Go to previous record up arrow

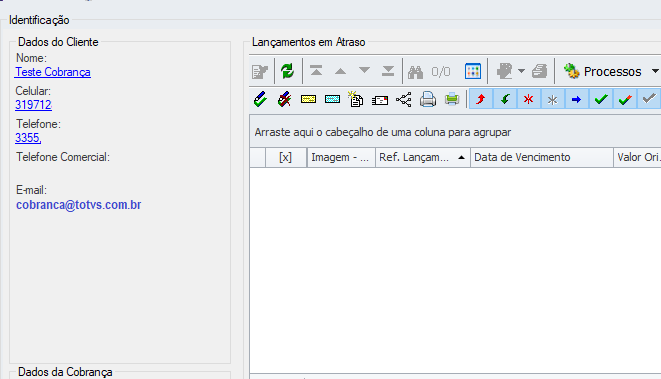click(x=340, y=71)
